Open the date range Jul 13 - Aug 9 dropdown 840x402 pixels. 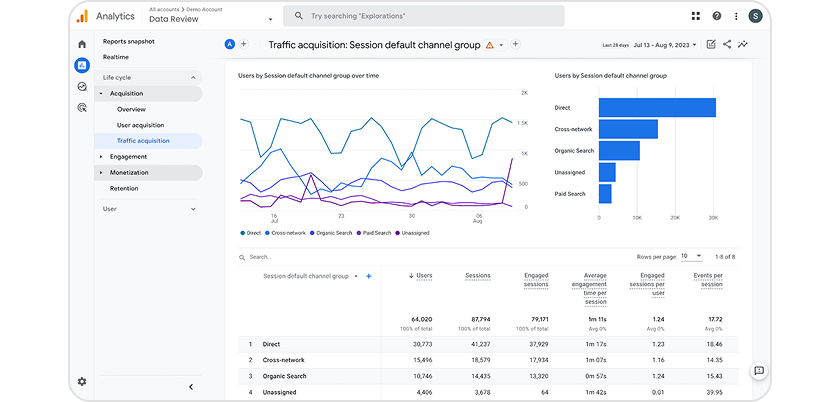(664, 45)
